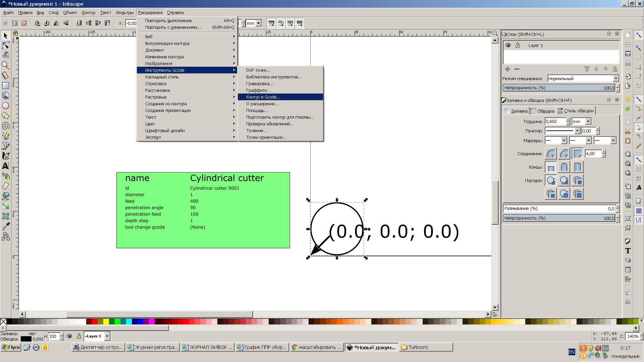Open Пунктир dash pattern dropdown

coord(577,131)
